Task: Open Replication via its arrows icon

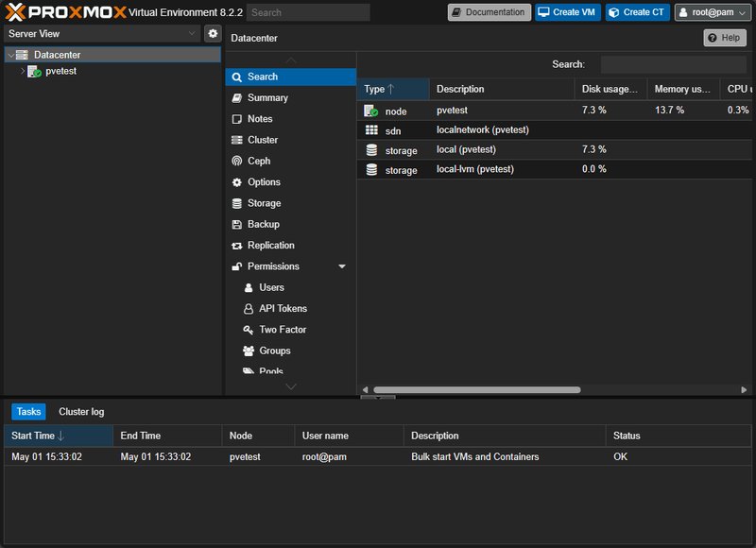Action: pyautogui.click(x=237, y=246)
